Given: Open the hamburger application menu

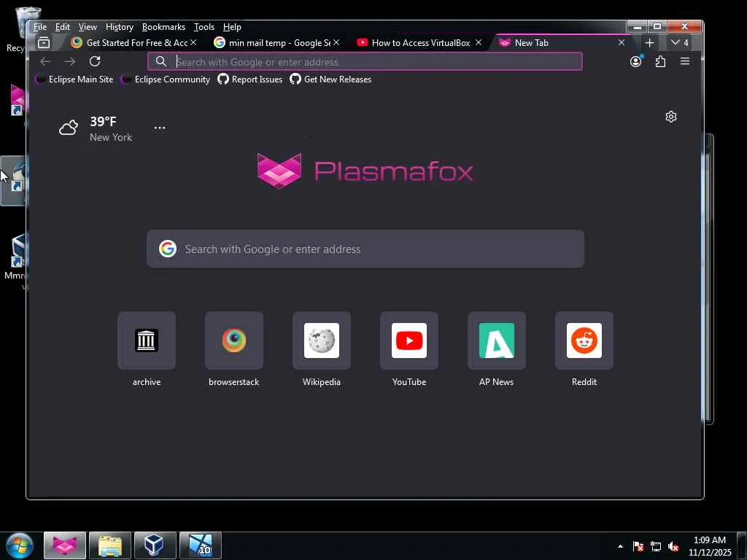Looking at the screenshot, I should 684,61.
